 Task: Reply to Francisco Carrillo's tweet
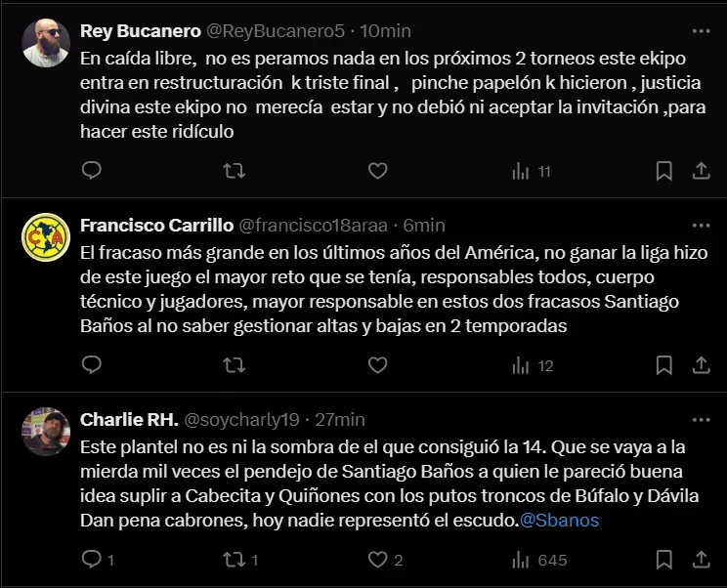(x=91, y=365)
